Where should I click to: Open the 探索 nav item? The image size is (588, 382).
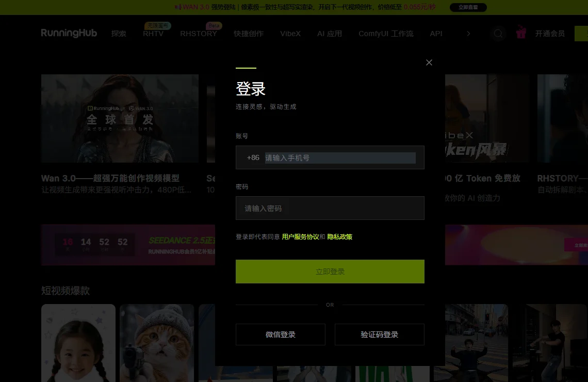tap(119, 34)
